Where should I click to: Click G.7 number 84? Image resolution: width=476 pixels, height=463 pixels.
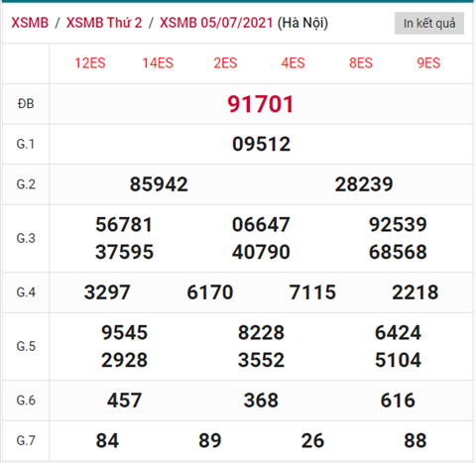tap(107, 441)
